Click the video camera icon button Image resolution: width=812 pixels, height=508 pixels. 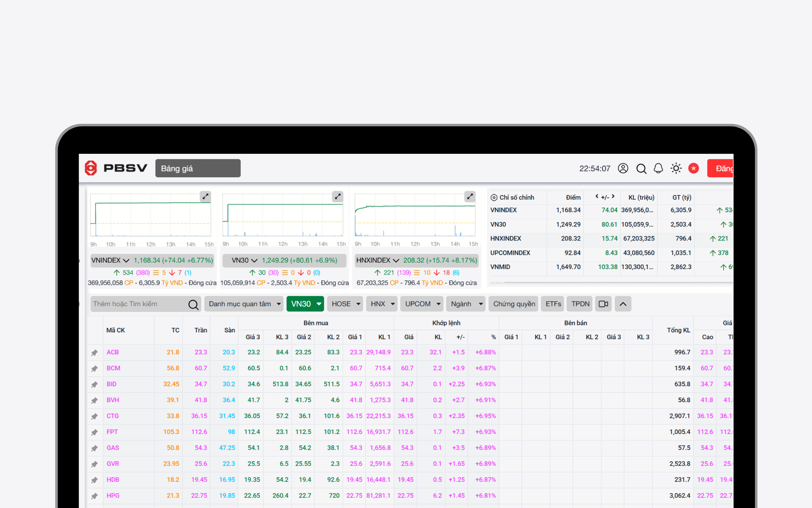[x=603, y=304]
